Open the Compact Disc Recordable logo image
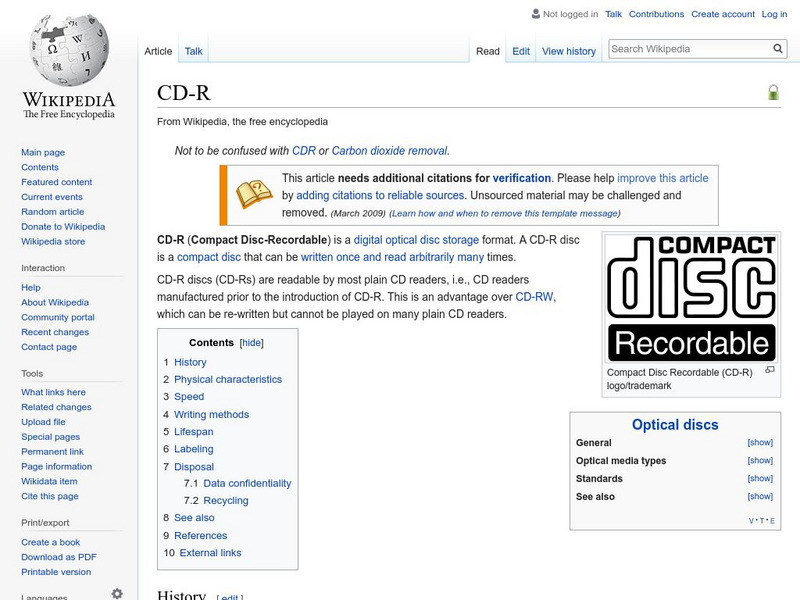800x600 pixels. pyautogui.click(x=691, y=298)
